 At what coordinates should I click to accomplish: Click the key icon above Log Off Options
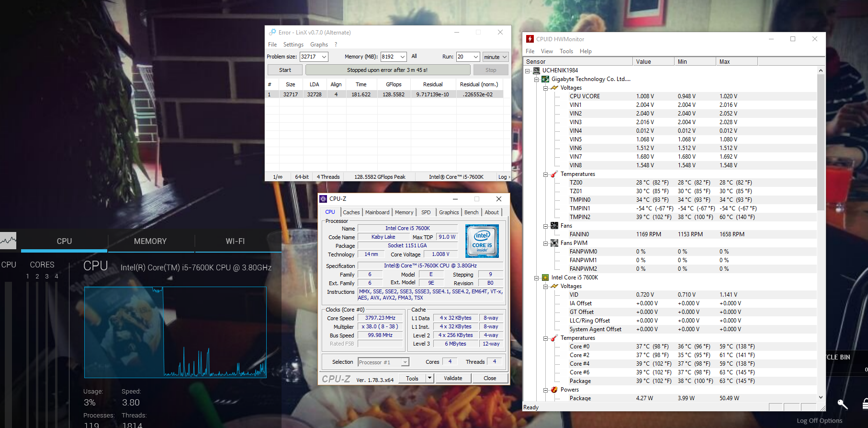(843, 404)
